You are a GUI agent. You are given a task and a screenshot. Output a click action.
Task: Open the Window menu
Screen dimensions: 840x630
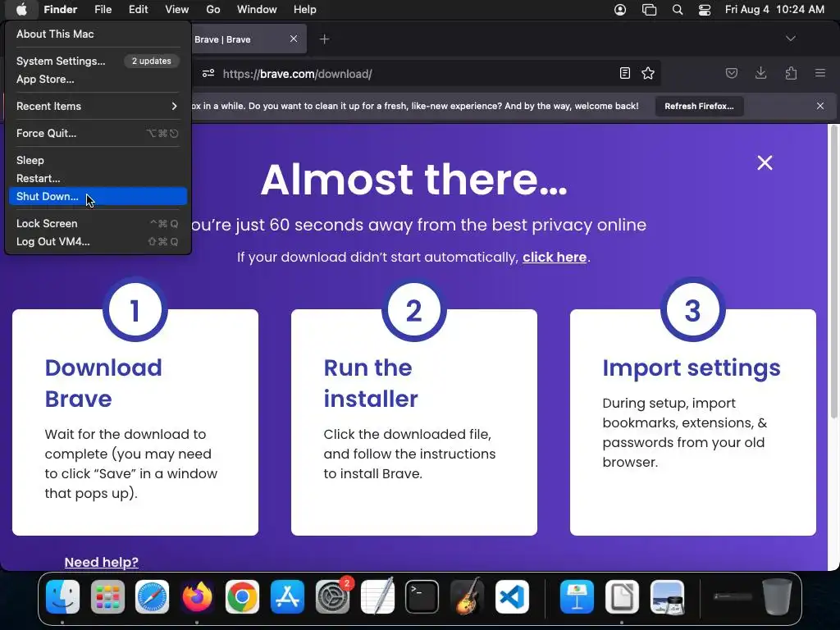257,9
